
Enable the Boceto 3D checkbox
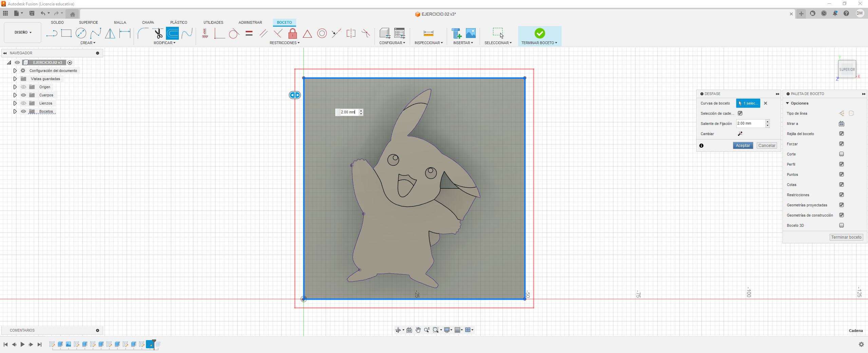coord(842,225)
